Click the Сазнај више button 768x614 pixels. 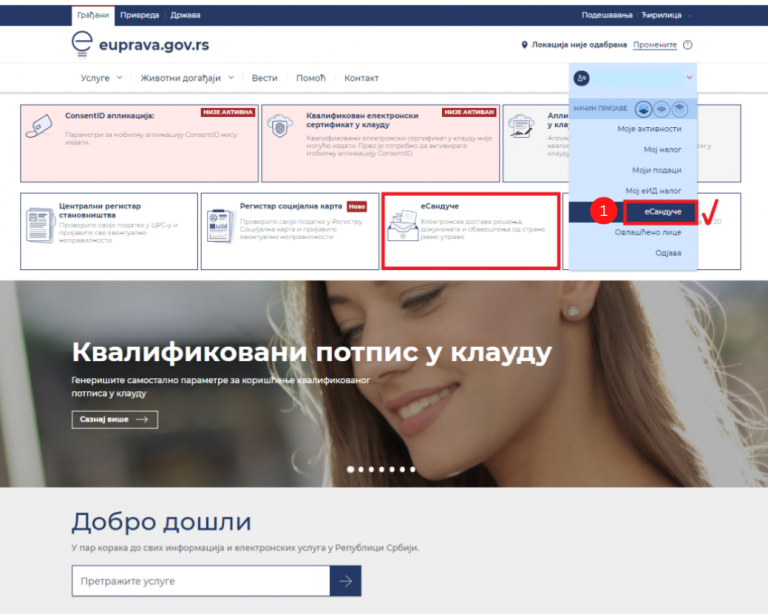[x=114, y=420]
